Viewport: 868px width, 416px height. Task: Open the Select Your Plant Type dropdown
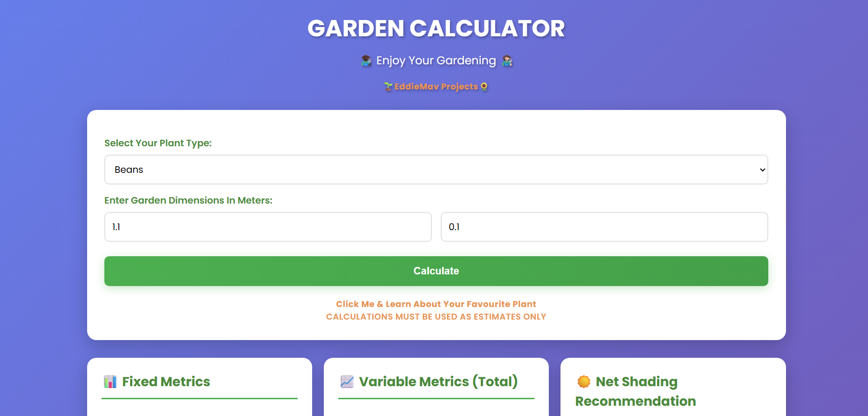pos(436,170)
